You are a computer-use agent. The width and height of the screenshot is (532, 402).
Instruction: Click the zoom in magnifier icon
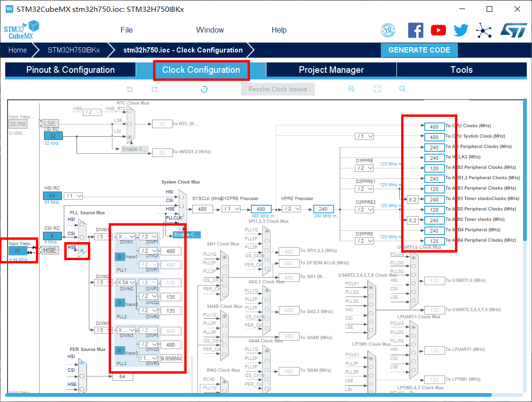352,89
